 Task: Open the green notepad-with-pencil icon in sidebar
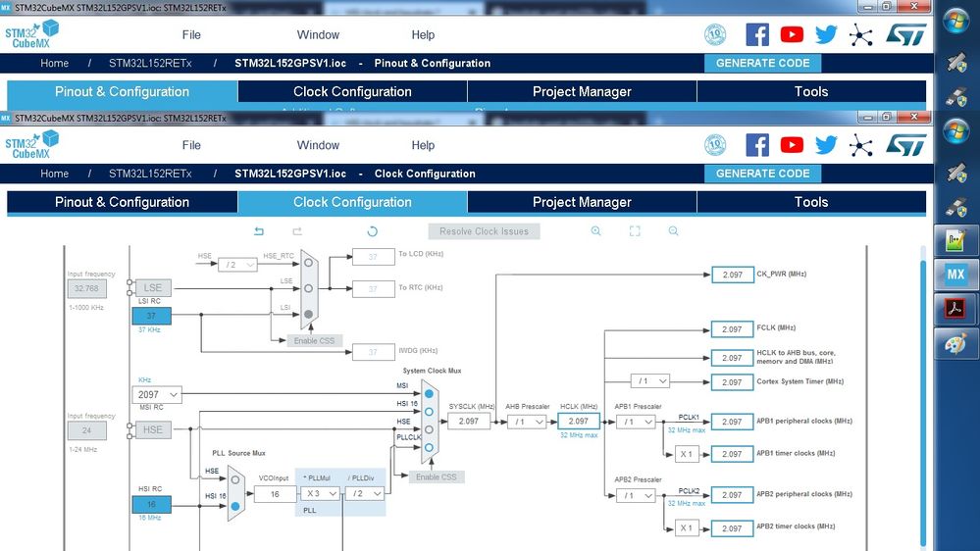[x=955, y=240]
